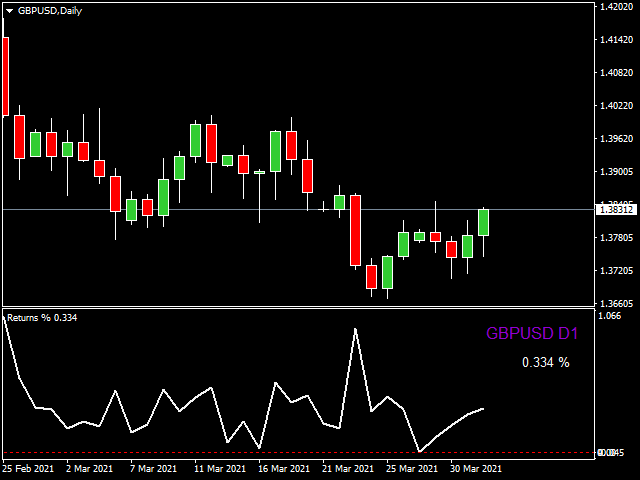Open the chart menu triangle beside GBPUSD,Daily
This screenshot has height=480, width=640.
pyautogui.click(x=9, y=11)
